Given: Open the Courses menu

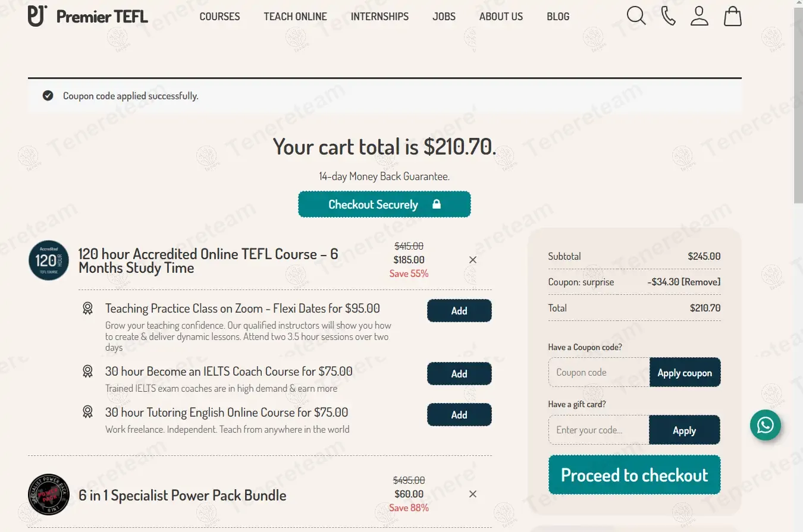Looking at the screenshot, I should (219, 17).
